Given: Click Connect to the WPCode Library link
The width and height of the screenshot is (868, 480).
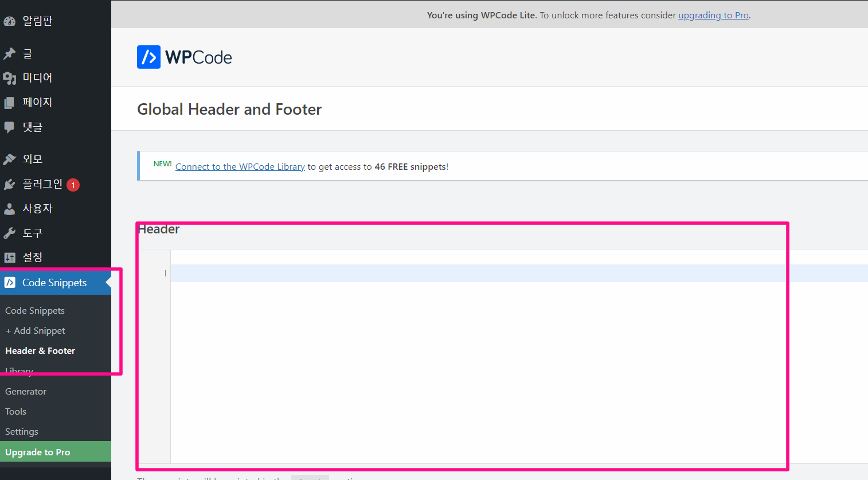Looking at the screenshot, I should click(240, 167).
